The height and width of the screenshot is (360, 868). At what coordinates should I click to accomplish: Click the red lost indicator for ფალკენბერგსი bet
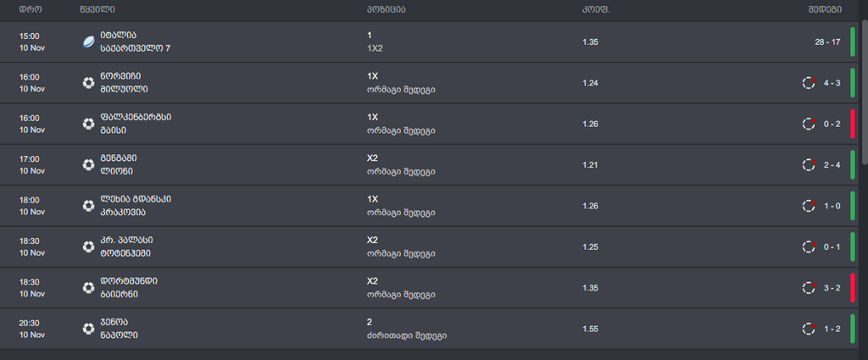[x=853, y=124]
